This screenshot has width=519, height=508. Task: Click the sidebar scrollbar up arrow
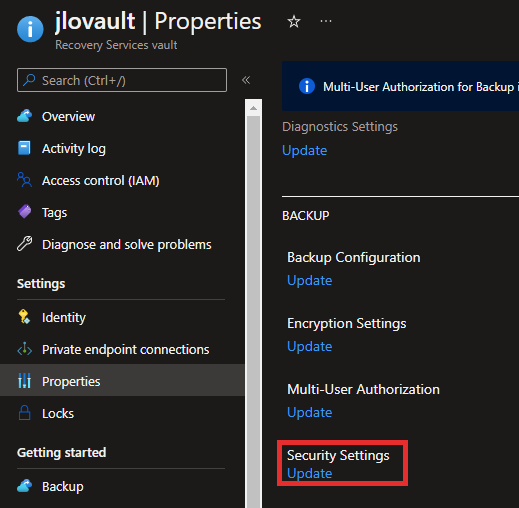coord(253,108)
